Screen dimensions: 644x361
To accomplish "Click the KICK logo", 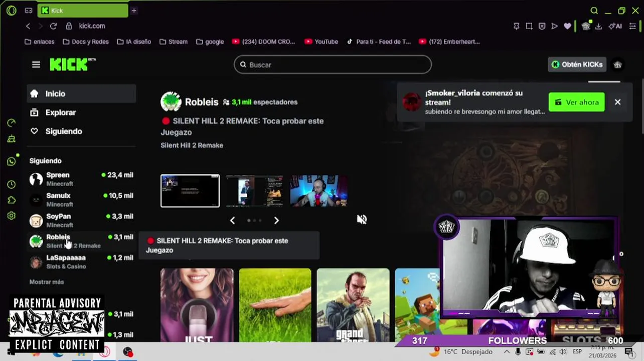I will pyautogui.click(x=73, y=64).
